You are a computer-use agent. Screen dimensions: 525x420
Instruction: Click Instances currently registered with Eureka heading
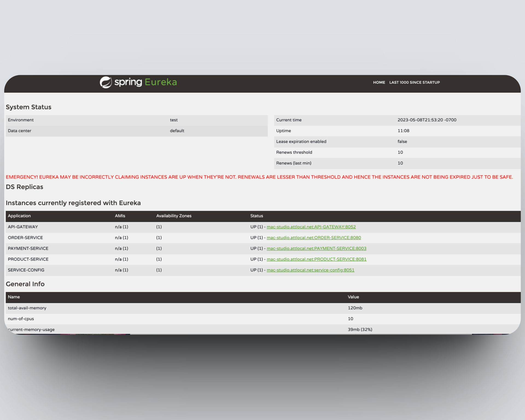(x=73, y=203)
